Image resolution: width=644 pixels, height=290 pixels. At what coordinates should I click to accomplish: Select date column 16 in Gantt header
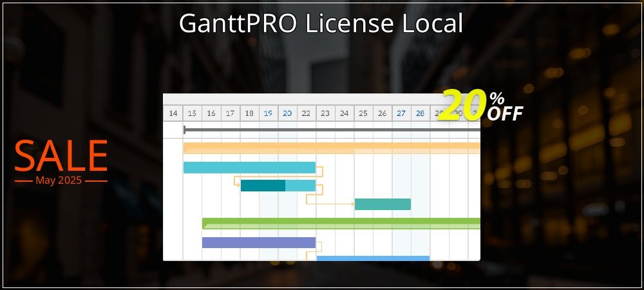pyautogui.click(x=211, y=113)
